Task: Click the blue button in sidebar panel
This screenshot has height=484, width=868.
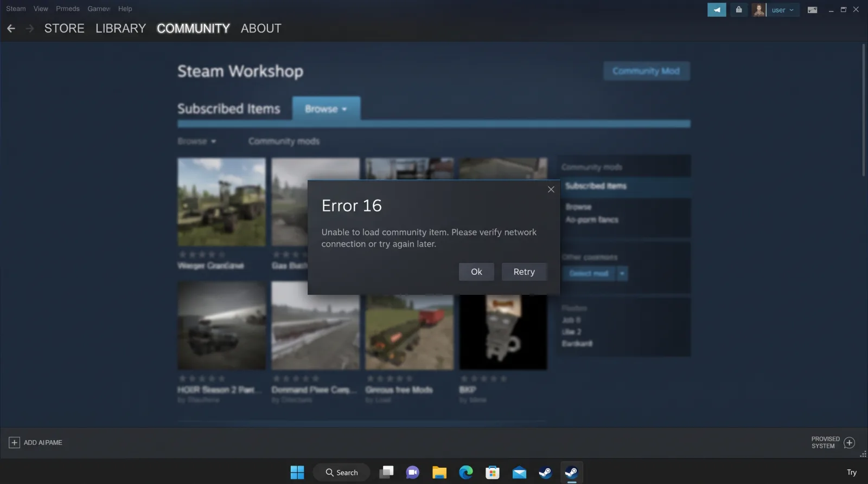Action: tap(589, 273)
